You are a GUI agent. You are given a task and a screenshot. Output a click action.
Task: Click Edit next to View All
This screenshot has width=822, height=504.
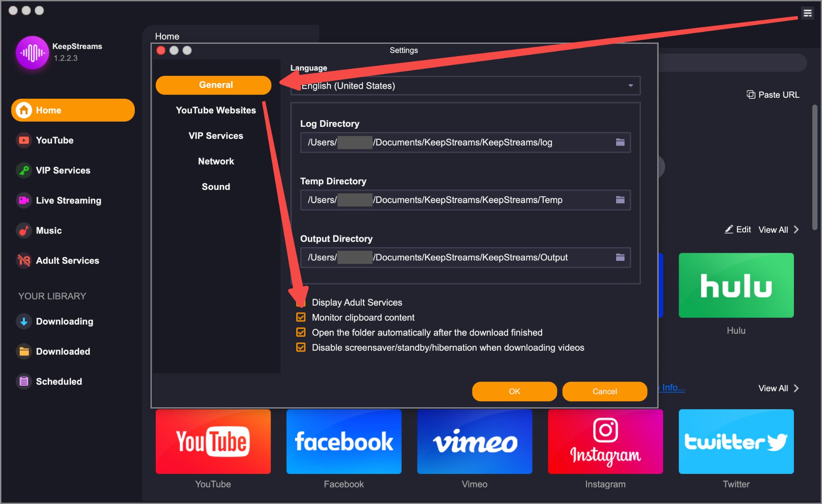[x=738, y=230]
